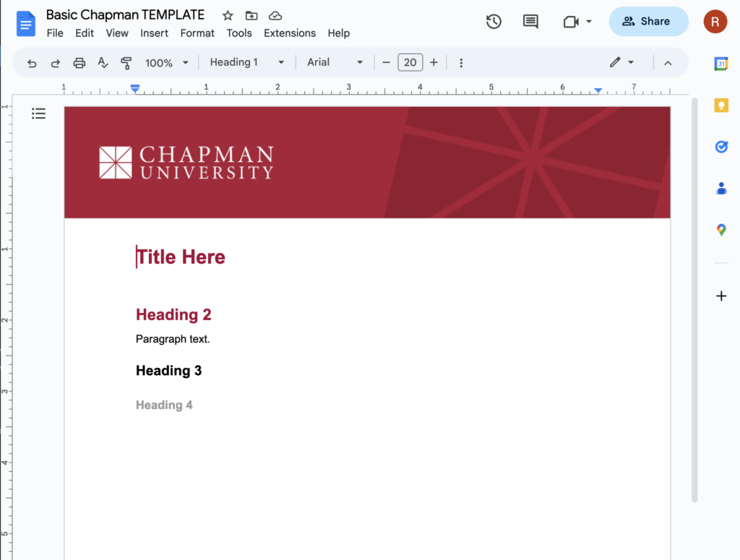Click the Undo icon
Viewport: 740px width, 560px height.
[x=32, y=62]
